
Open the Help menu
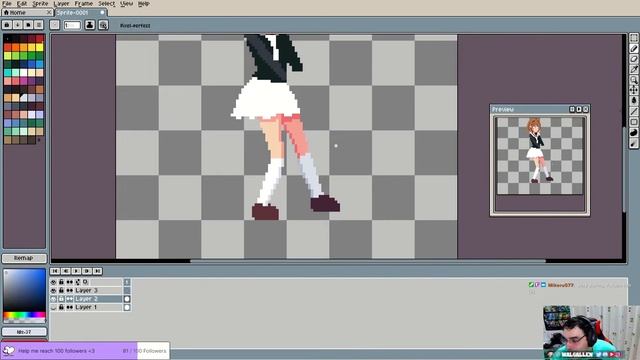point(143,4)
